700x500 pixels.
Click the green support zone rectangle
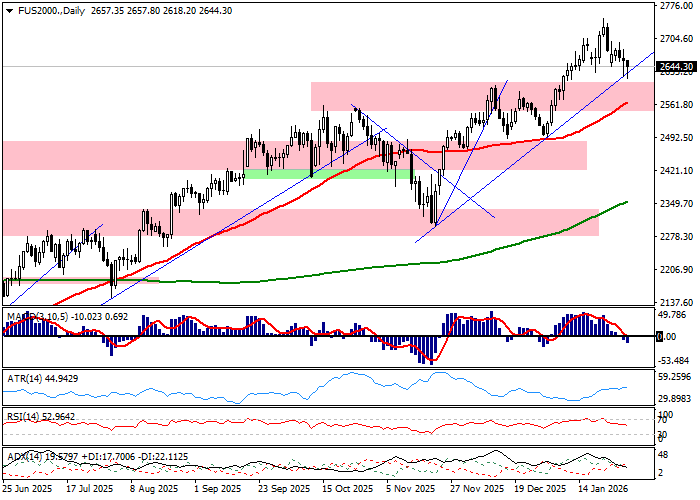[x=325, y=174]
